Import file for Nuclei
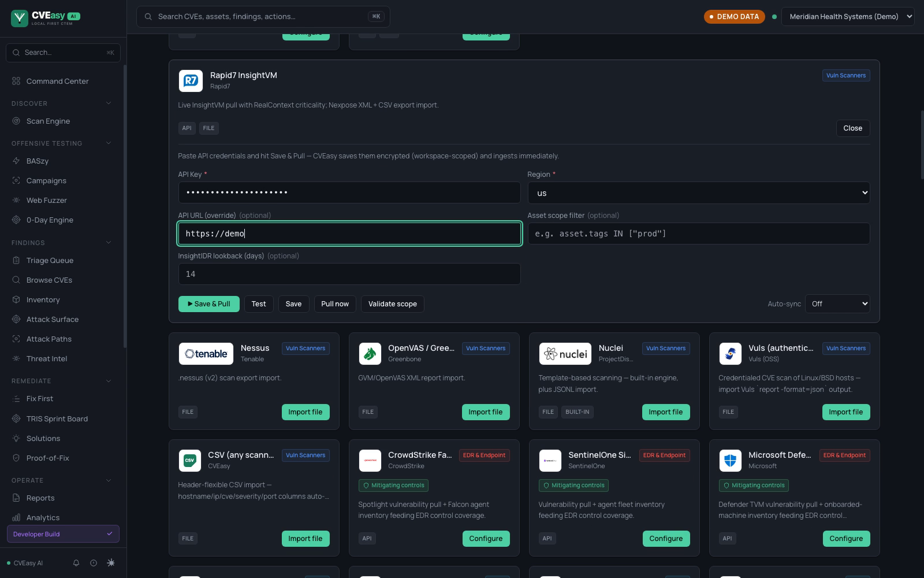Image resolution: width=924 pixels, height=578 pixels. pyautogui.click(x=666, y=412)
